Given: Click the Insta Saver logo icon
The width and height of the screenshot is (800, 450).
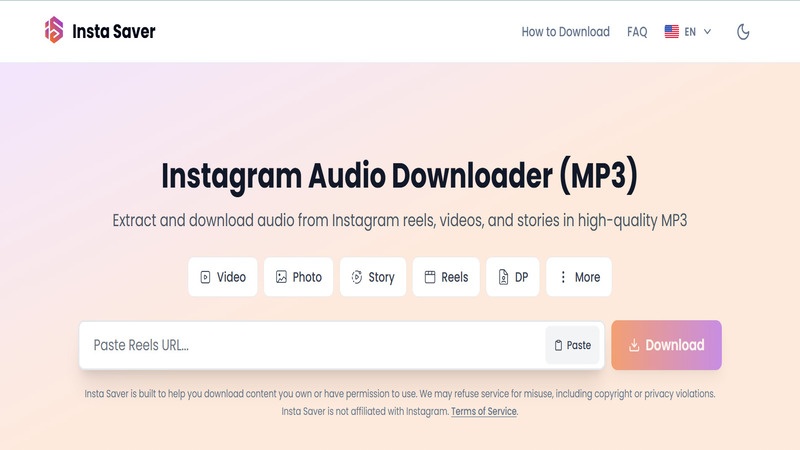Looking at the screenshot, I should pos(54,30).
